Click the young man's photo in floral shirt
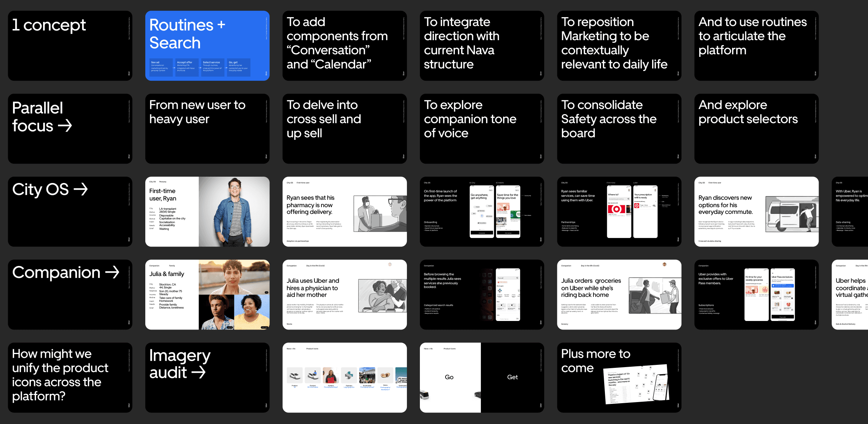This screenshot has width=868, height=424. click(216, 312)
